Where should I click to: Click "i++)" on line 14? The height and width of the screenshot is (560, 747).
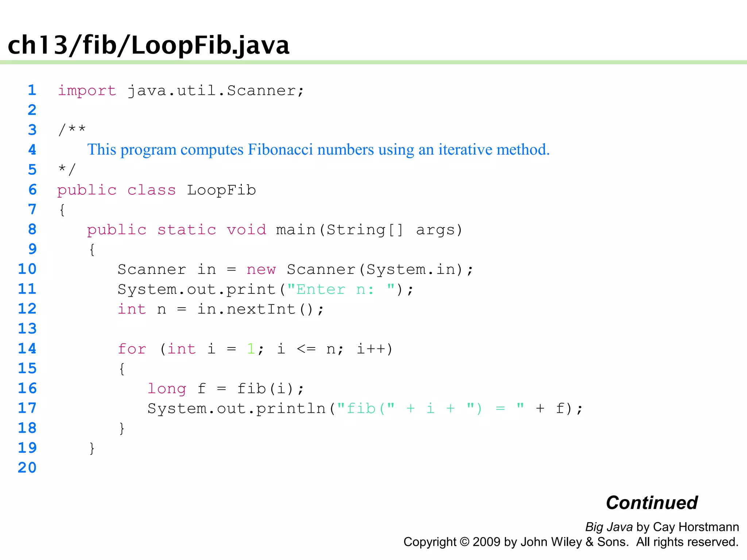375,349
